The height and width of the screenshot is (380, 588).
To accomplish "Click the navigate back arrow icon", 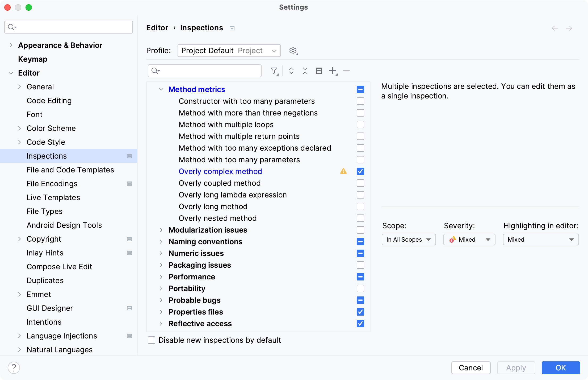I will click(555, 28).
